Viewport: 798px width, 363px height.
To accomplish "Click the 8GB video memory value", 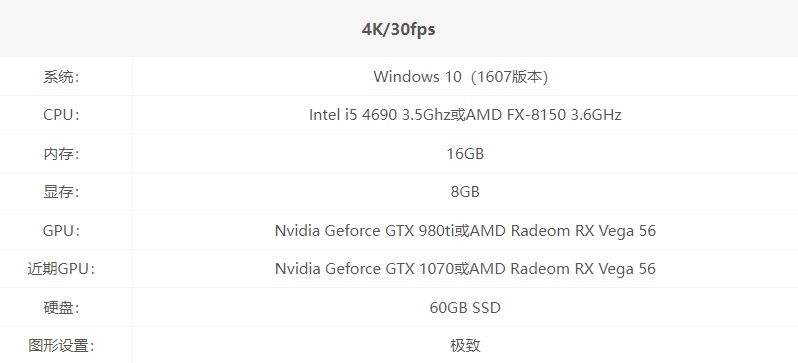I will pos(465,192).
